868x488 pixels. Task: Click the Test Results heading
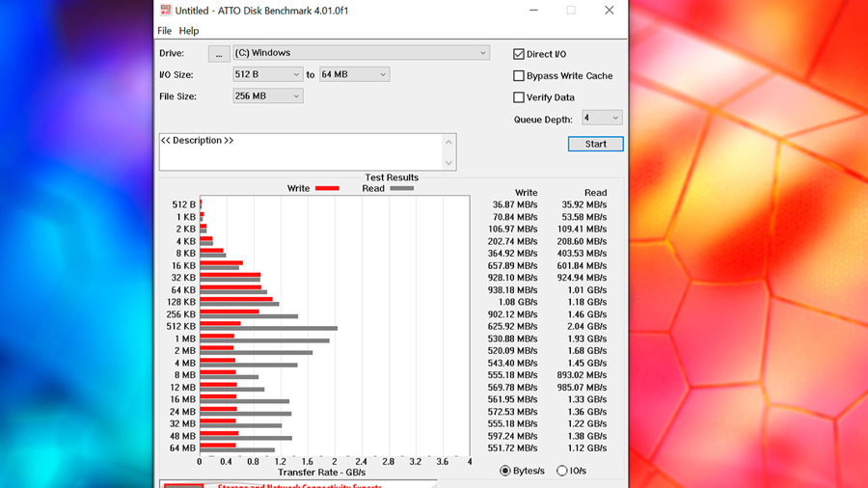392,177
